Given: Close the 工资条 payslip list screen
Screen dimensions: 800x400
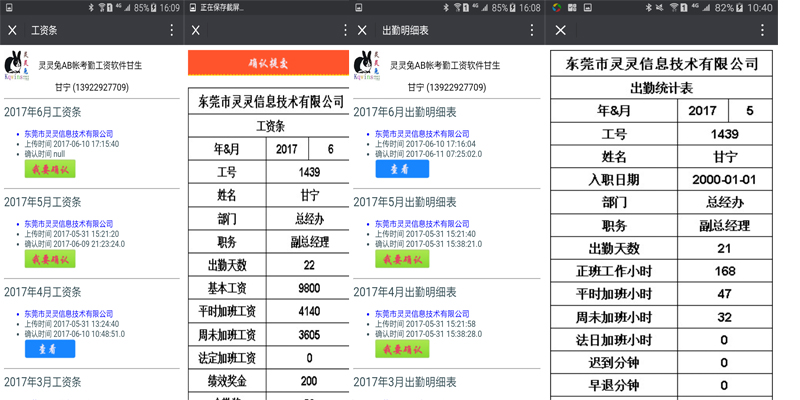Looking at the screenshot, I should point(12,30).
